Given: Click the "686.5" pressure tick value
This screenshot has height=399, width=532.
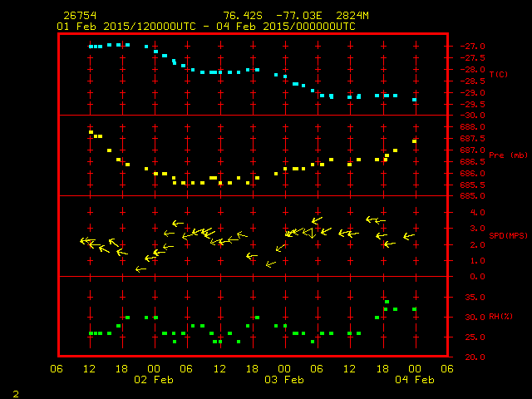Looking at the screenshot, I should pyautogui.click(x=472, y=162).
